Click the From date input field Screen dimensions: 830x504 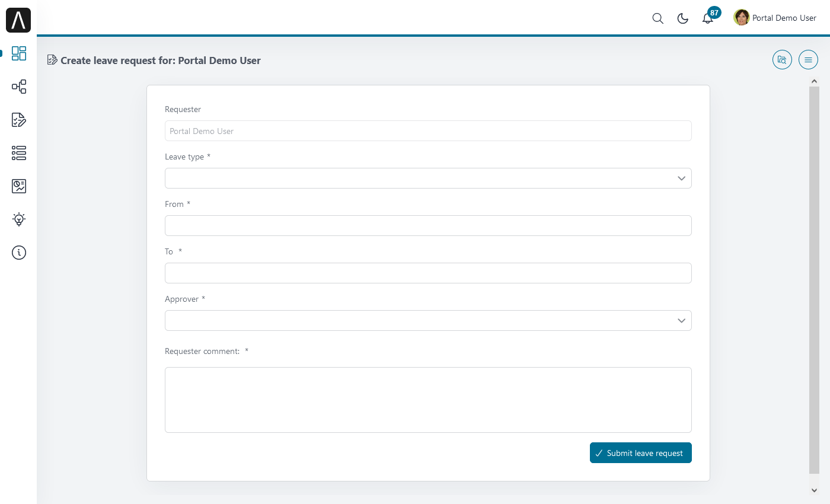(428, 225)
